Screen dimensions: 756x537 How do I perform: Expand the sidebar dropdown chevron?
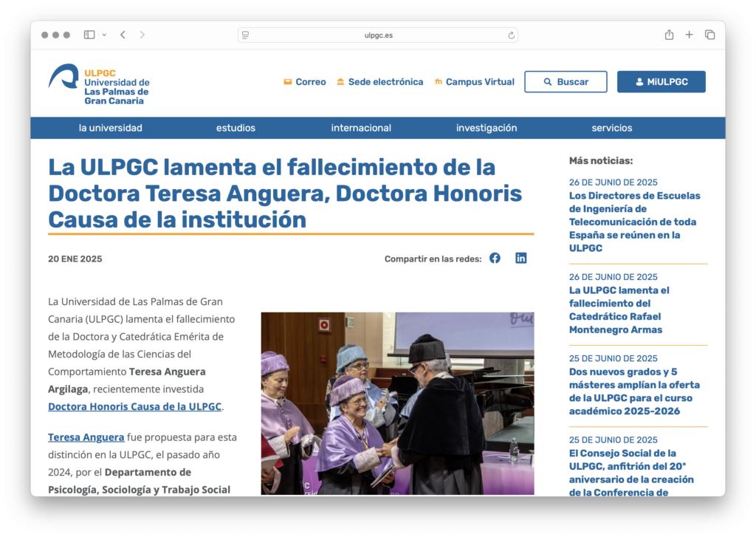pyautogui.click(x=104, y=35)
